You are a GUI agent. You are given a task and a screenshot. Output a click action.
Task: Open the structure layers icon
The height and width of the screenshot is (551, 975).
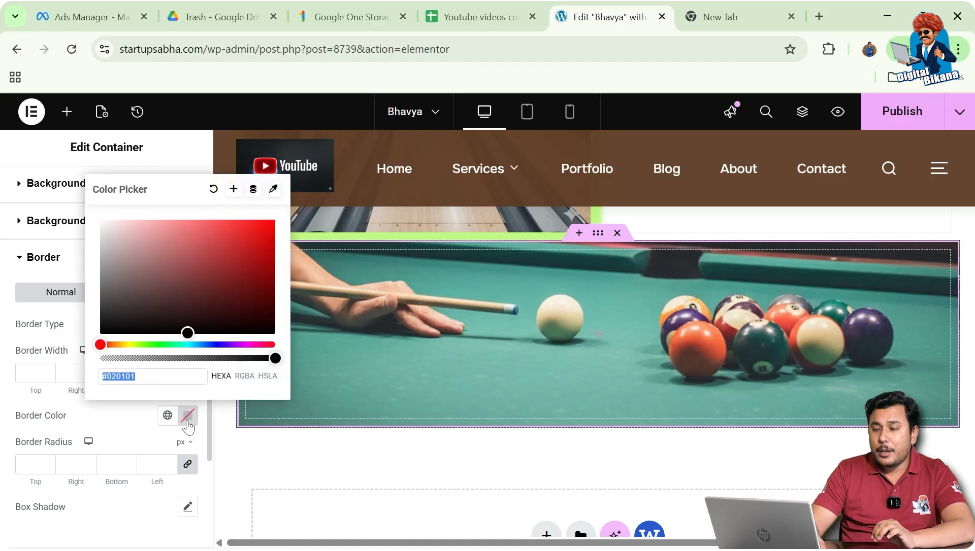pyautogui.click(x=802, y=111)
